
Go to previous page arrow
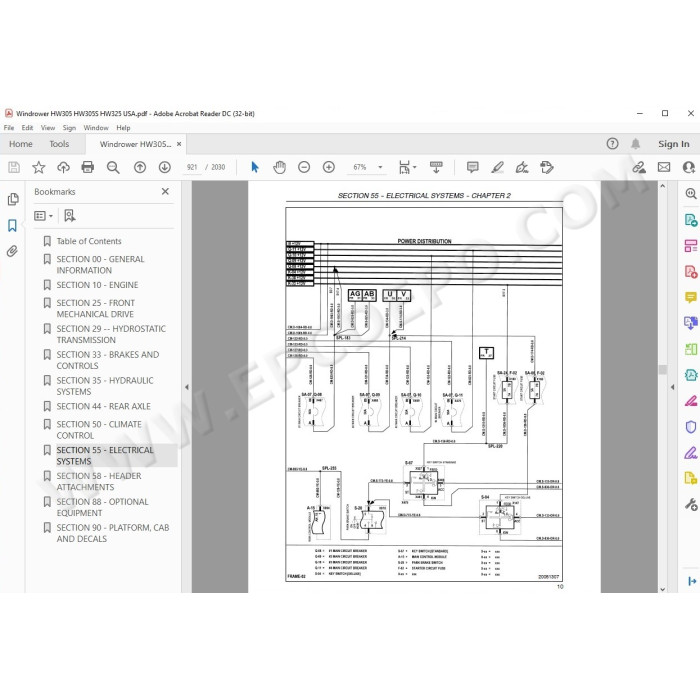pos(140,167)
